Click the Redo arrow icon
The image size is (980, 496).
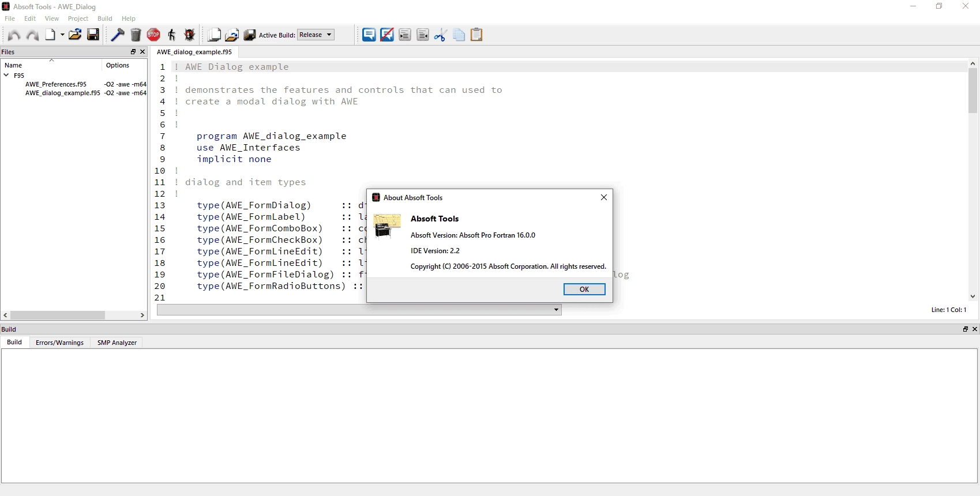click(33, 35)
